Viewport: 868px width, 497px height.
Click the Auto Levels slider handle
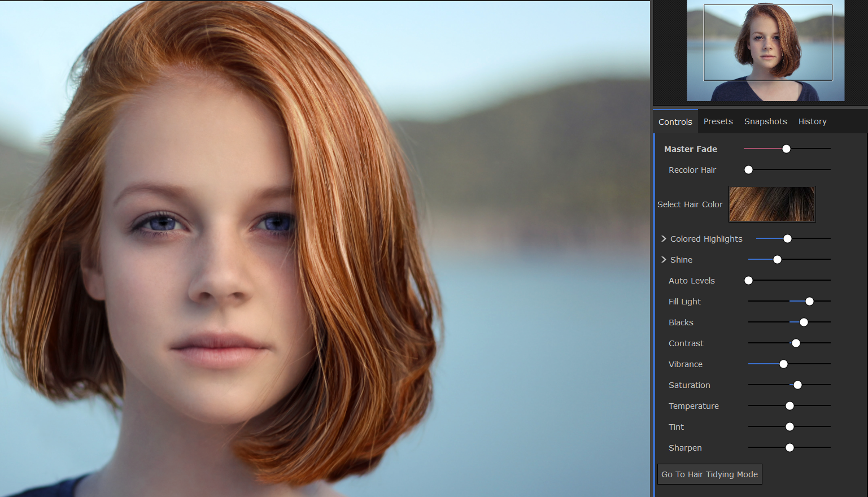[x=748, y=280]
